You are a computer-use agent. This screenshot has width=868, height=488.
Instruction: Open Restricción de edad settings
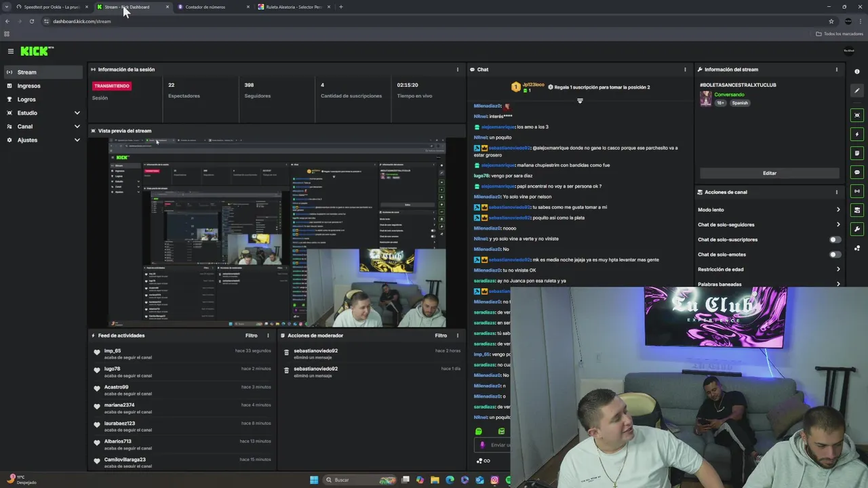point(769,269)
